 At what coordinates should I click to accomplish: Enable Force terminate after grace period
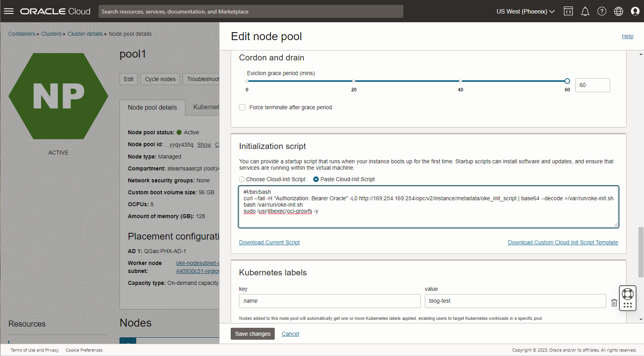[242, 107]
